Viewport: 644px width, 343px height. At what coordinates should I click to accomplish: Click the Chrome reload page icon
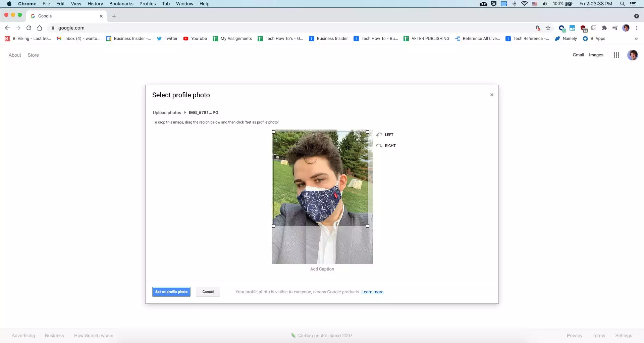[29, 28]
